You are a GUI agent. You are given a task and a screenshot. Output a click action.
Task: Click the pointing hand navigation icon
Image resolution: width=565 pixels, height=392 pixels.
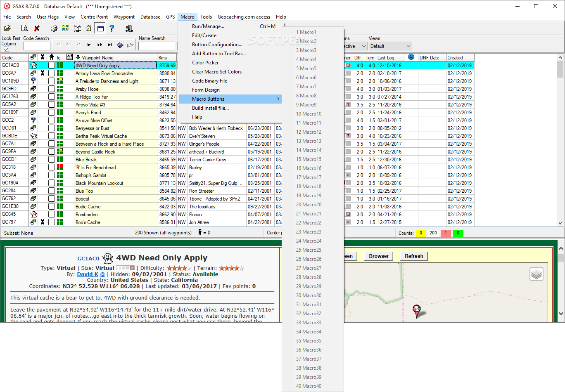point(131,45)
